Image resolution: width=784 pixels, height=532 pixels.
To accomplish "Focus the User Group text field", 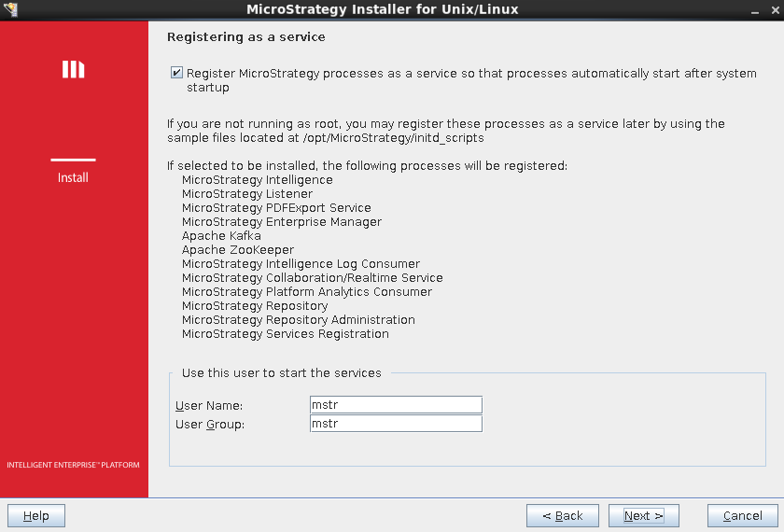I will [x=396, y=424].
